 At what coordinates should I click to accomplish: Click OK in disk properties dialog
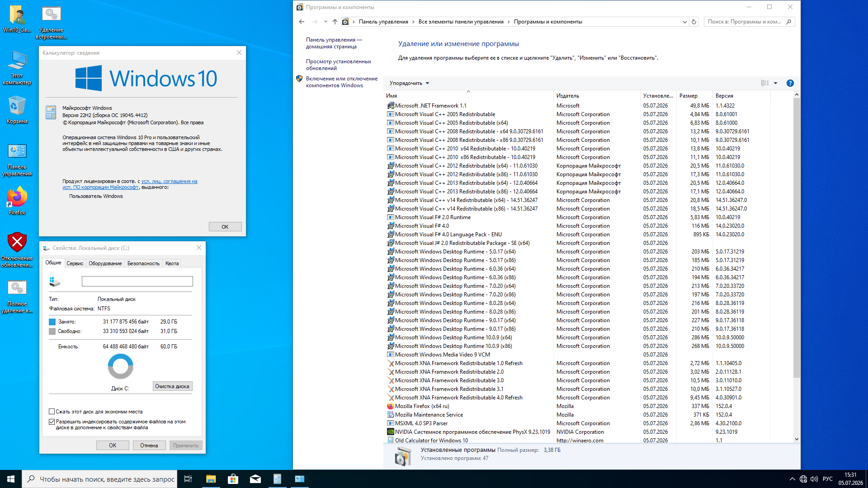tap(113, 446)
